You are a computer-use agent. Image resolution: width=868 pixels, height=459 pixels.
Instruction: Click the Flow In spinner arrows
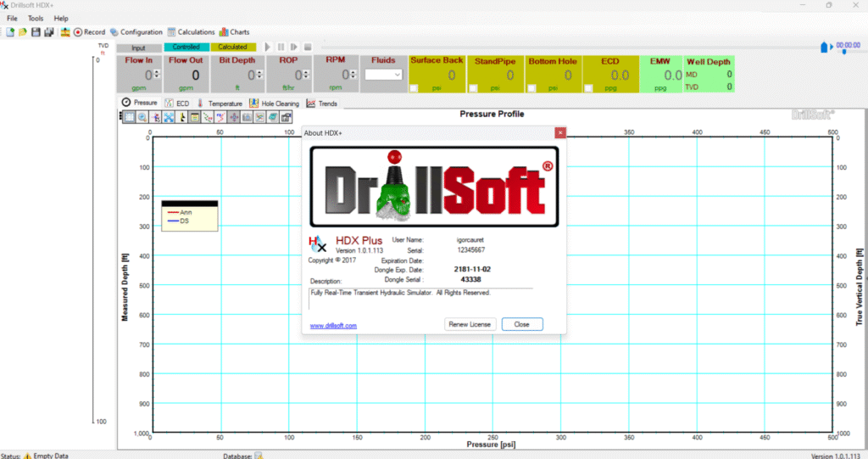(x=157, y=75)
